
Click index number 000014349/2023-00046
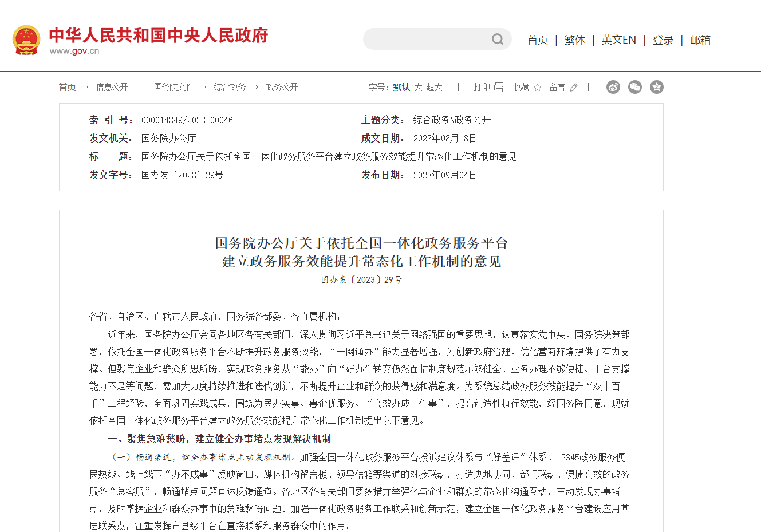pyautogui.click(x=187, y=120)
